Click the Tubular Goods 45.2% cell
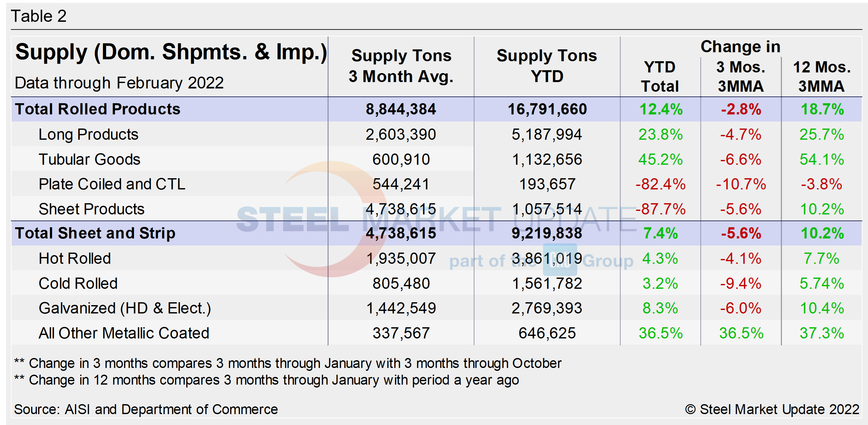Viewport: 868px width, 425px height. (x=660, y=159)
